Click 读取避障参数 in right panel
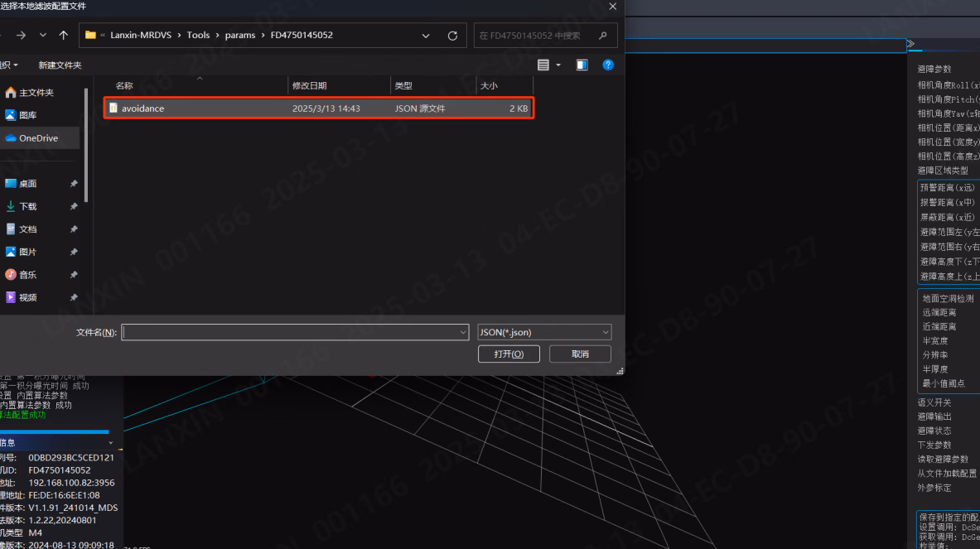The height and width of the screenshot is (549, 980). (943, 459)
